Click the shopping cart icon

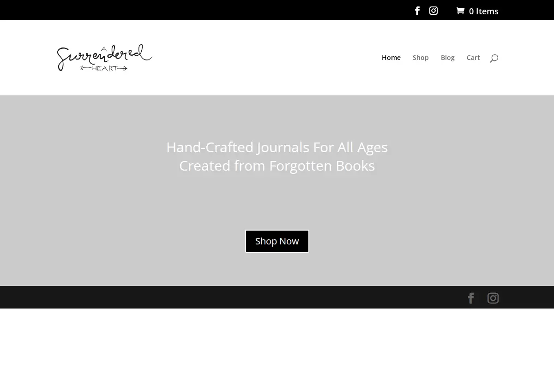[460, 11]
